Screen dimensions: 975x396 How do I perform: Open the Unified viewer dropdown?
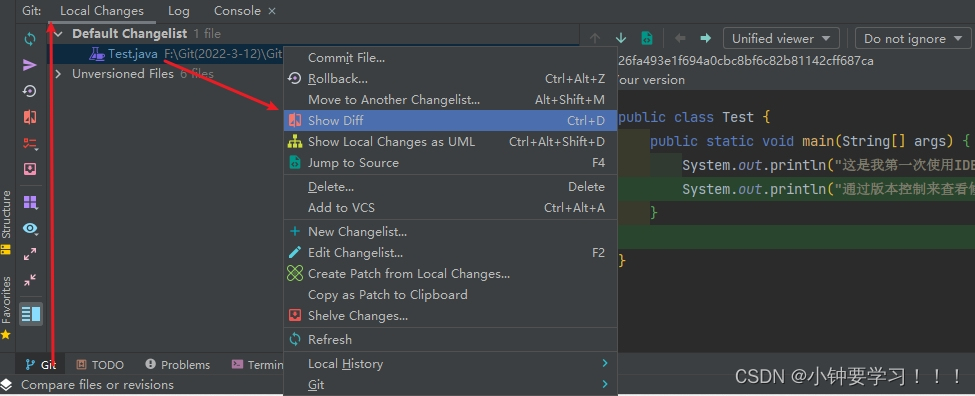click(781, 39)
